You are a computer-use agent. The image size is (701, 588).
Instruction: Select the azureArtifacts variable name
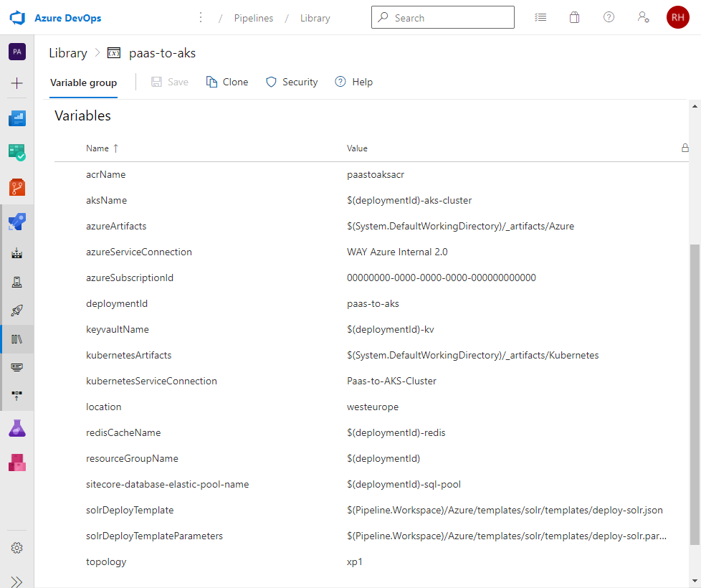[116, 227]
